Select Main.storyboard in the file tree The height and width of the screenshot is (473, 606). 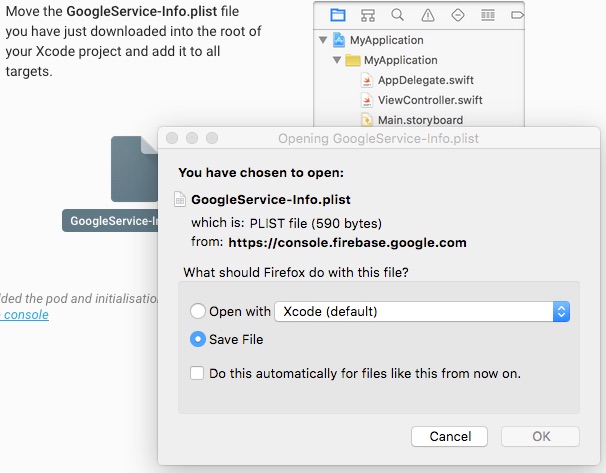[420, 120]
